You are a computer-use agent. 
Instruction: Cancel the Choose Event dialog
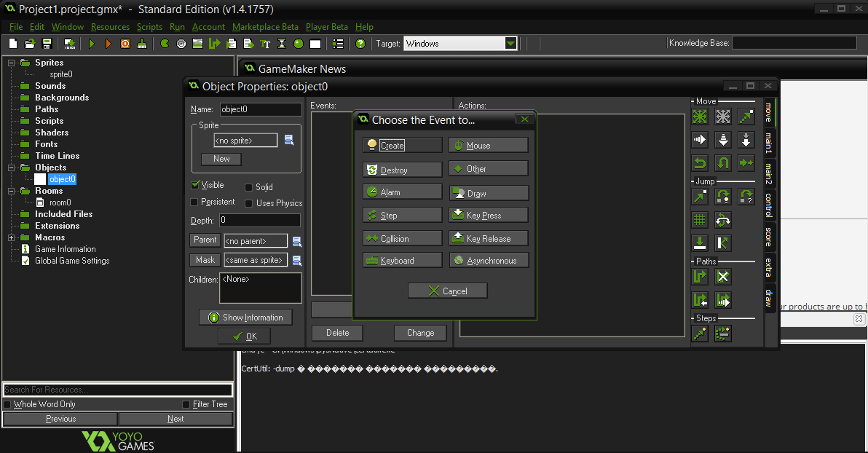(x=447, y=291)
